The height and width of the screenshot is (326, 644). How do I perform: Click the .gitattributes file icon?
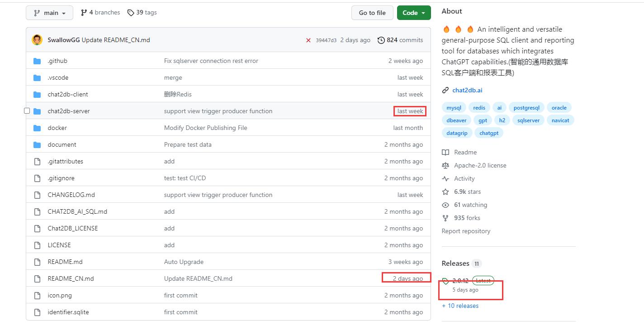(x=37, y=161)
